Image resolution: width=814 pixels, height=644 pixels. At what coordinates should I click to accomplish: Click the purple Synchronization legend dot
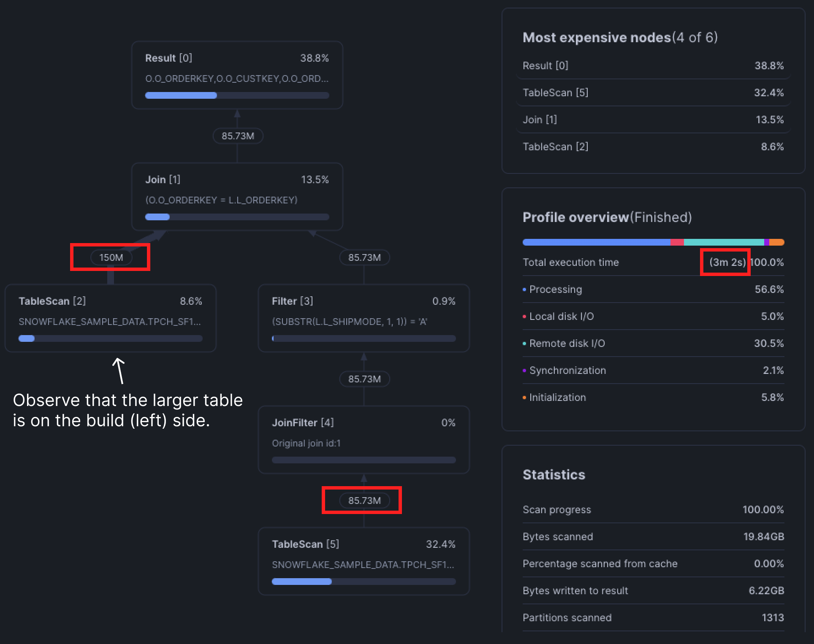click(524, 371)
